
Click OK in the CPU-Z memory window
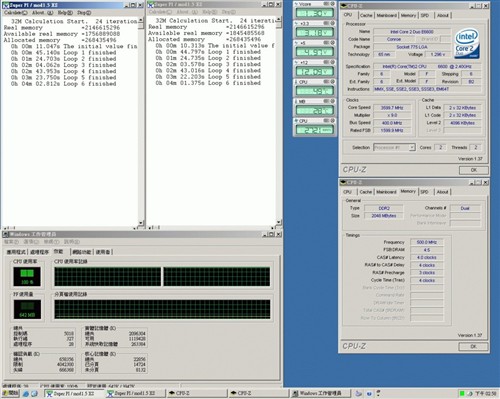473,347
